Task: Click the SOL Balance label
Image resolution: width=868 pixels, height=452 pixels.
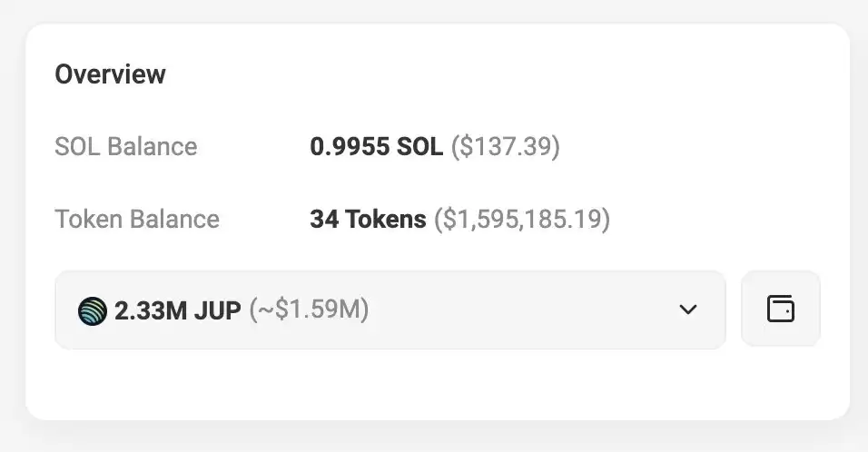Action: (x=125, y=147)
